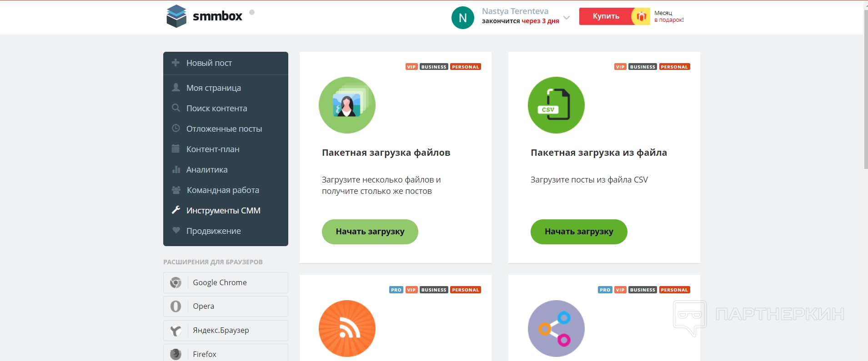Viewport: 868px width, 361px height.
Task: Start upload under Пакетная загрузка из файла
Action: tap(579, 232)
